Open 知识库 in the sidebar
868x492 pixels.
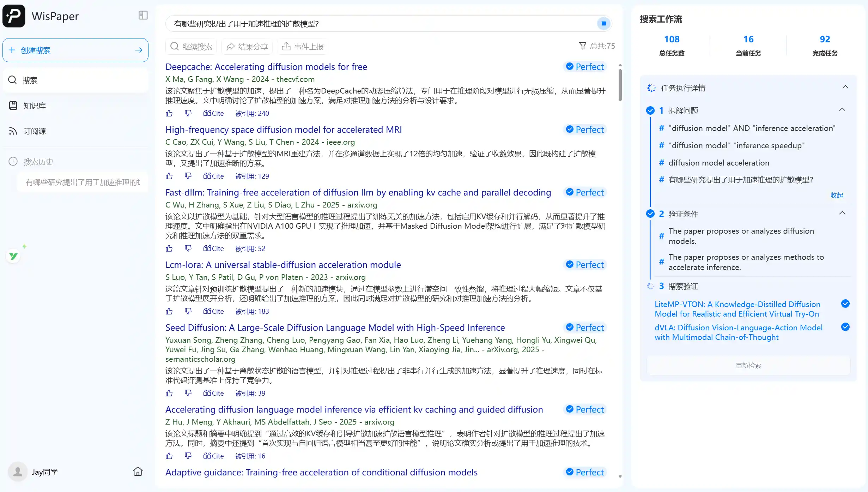(34, 106)
